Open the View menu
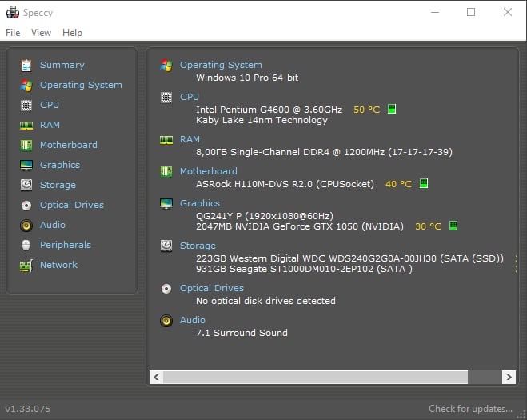This screenshot has height=420, width=527. pyautogui.click(x=41, y=33)
